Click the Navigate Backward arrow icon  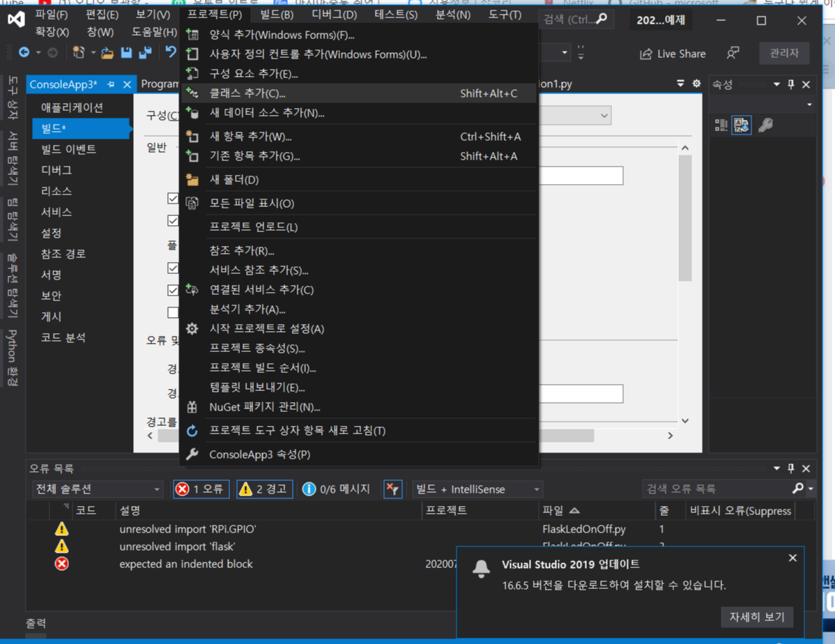tap(24, 52)
